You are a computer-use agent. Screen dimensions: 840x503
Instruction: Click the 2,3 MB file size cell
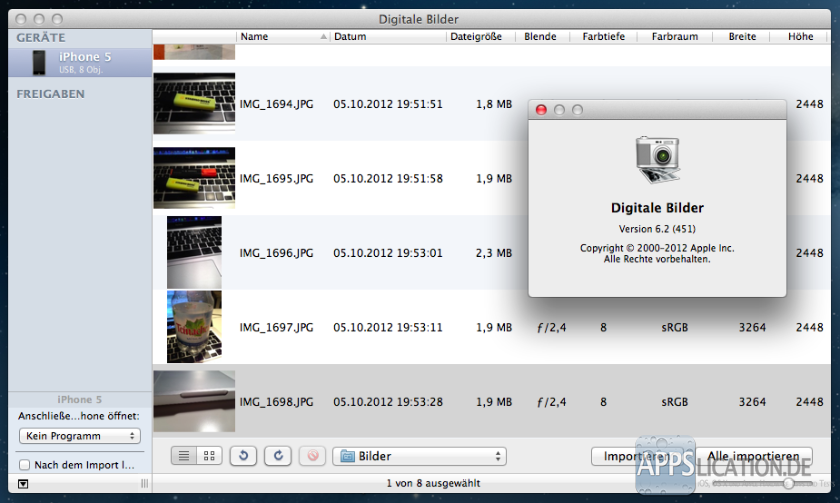pyautogui.click(x=494, y=253)
